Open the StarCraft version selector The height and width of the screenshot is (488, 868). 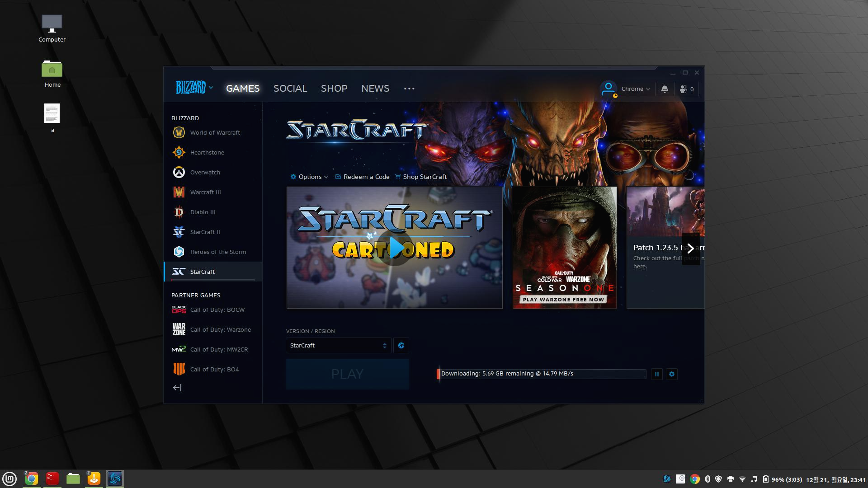pos(338,346)
